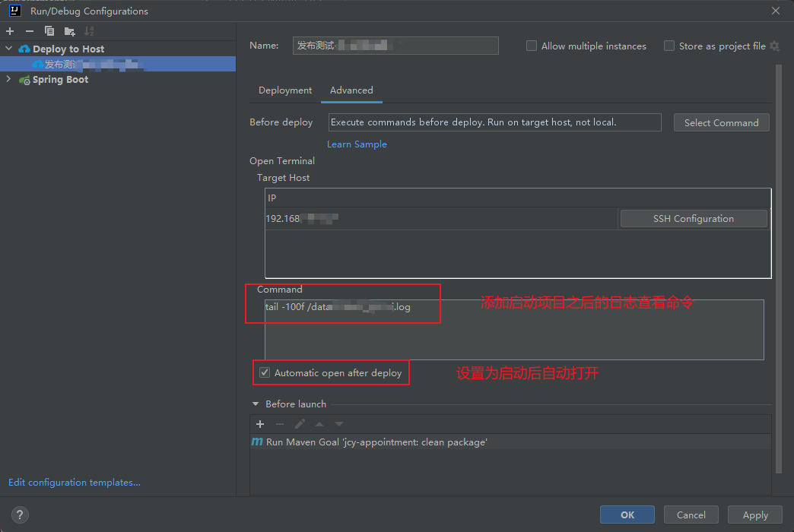Open the SSH Configuration button
The height and width of the screenshot is (532, 794).
click(693, 219)
